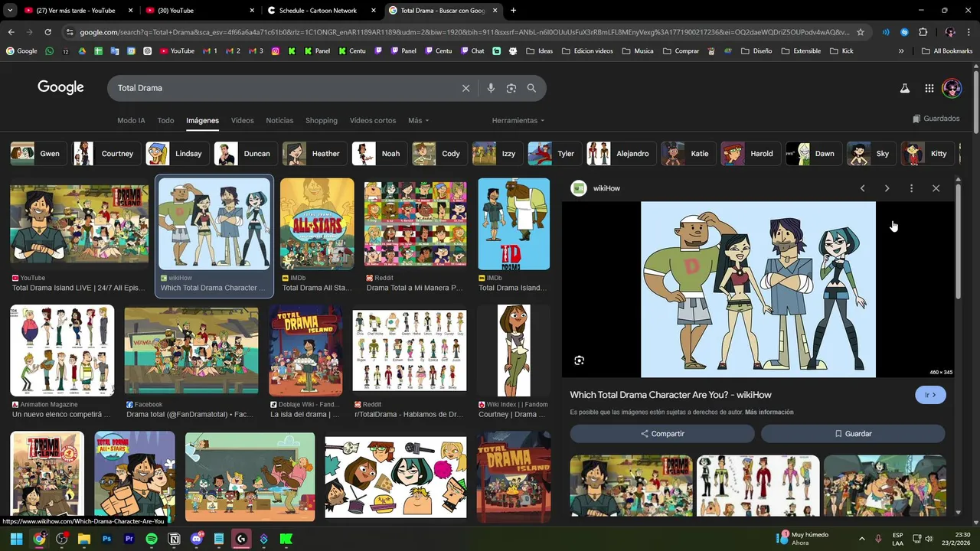
Task: Open the Edicion videos bookmarks folder
Action: click(x=587, y=51)
